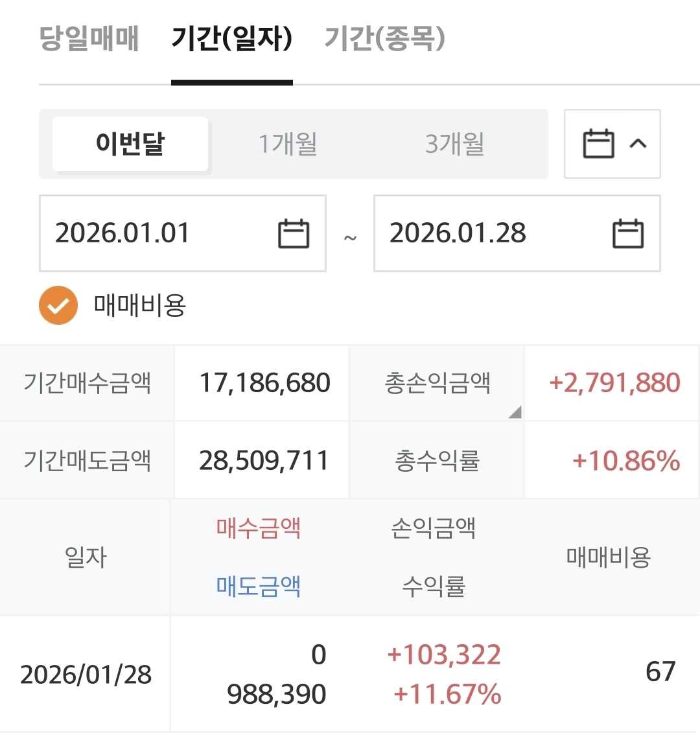
Task: Select the 3개월 period option
Action: point(454,144)
